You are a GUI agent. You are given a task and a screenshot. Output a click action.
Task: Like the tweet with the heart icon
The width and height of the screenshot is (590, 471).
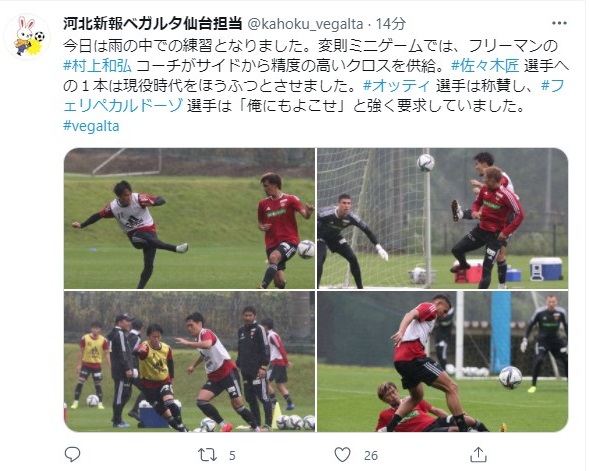[342, 455]
